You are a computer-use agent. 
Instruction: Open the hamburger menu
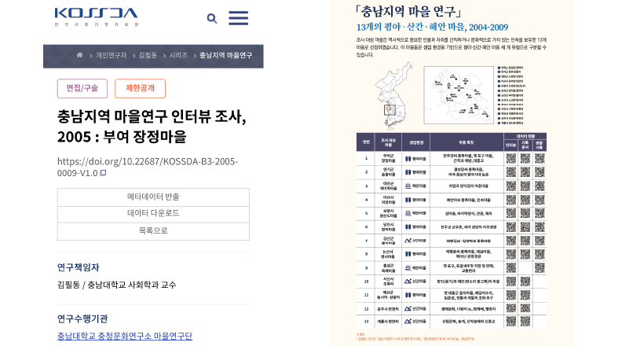238,18
